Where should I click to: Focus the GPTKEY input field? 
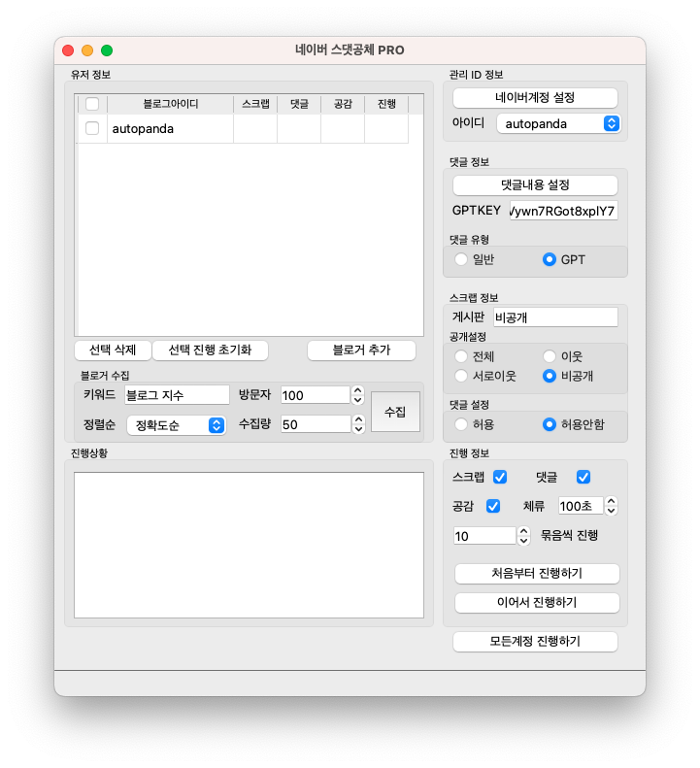563,211
